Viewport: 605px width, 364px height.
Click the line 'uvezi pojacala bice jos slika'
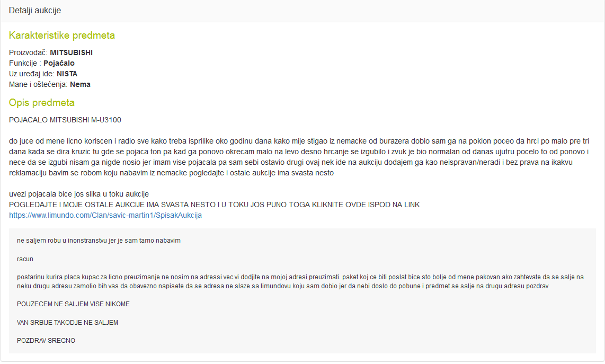point(79,194)
